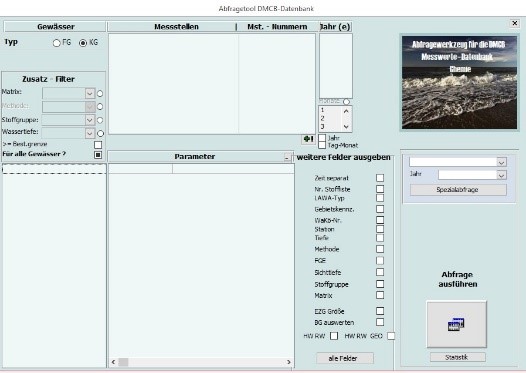526x373 pixels.
Task: Open the special query type dropdown
Action: tap(501, 162)
